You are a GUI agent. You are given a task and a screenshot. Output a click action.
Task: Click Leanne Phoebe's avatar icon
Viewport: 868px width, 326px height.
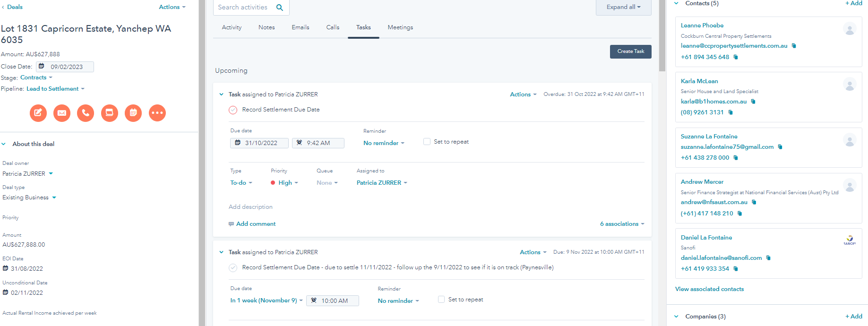click(850, 29)
